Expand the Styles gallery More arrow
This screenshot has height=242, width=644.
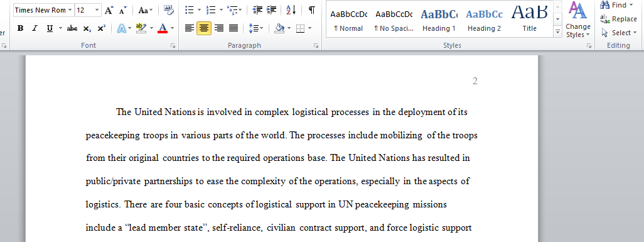557,31
